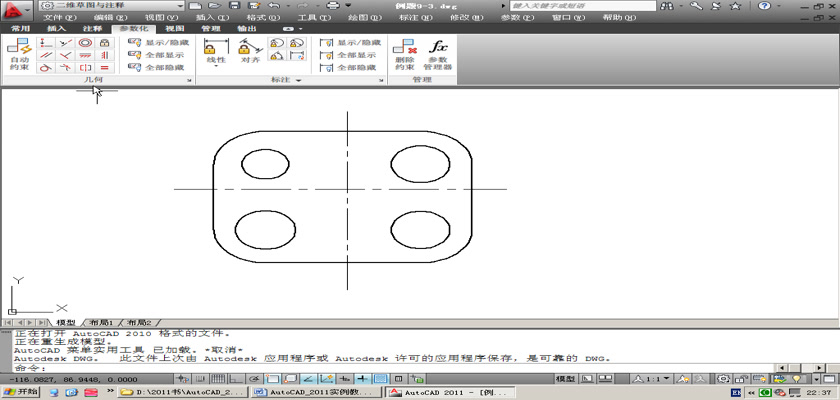Image resolution: width=840 pixels, height=400 pixels.
Task: Select the angular dimensional constraint icon
Action: (x=277, y=55)
